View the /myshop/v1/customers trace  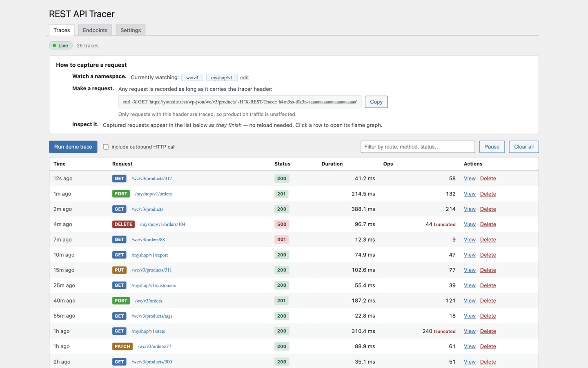point(470,285)
